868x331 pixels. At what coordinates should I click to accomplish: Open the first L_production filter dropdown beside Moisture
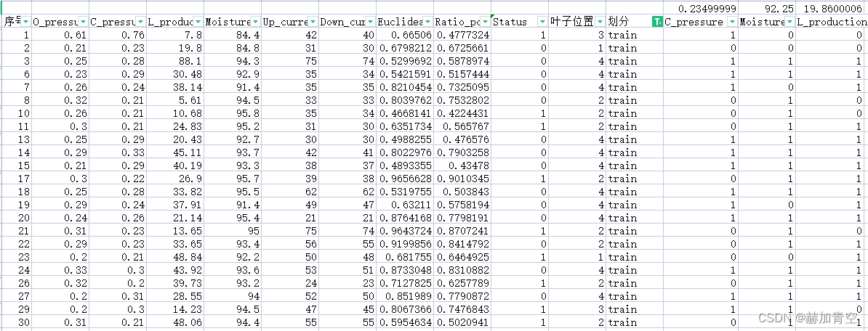[x=198, y=22]
